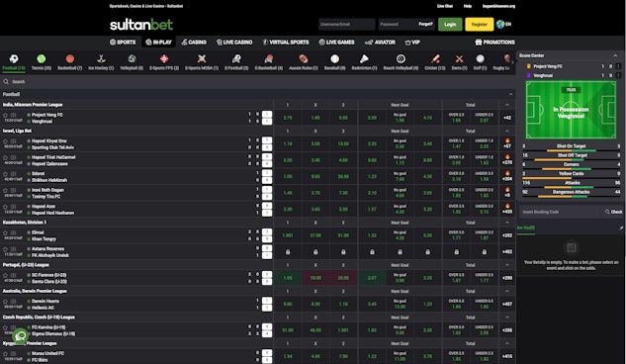This screenshot has width=626, height=364.
Task: Click the green Login button
Action: coord(450,25)
